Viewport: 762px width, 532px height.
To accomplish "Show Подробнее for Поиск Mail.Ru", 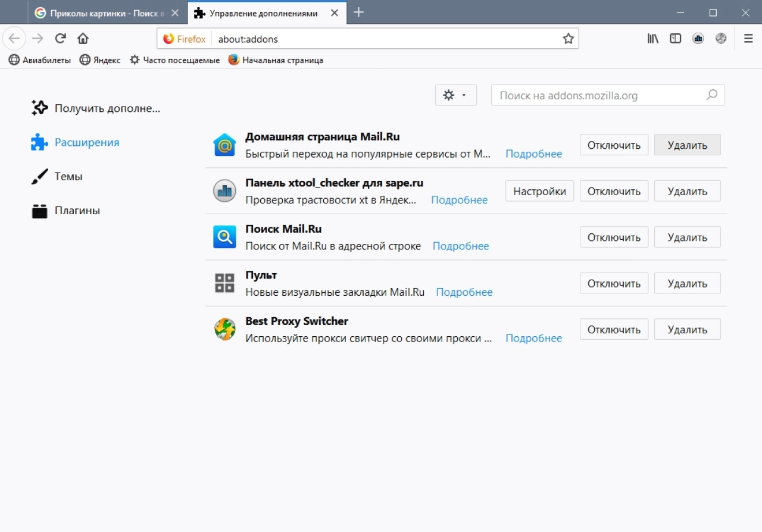I will pos(461,246).
